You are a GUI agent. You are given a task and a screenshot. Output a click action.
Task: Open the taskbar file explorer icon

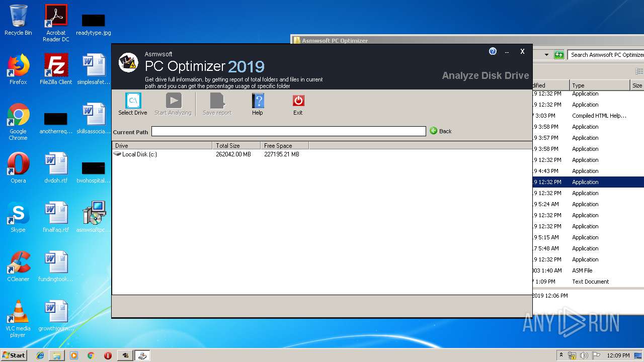tap(57, 355)
